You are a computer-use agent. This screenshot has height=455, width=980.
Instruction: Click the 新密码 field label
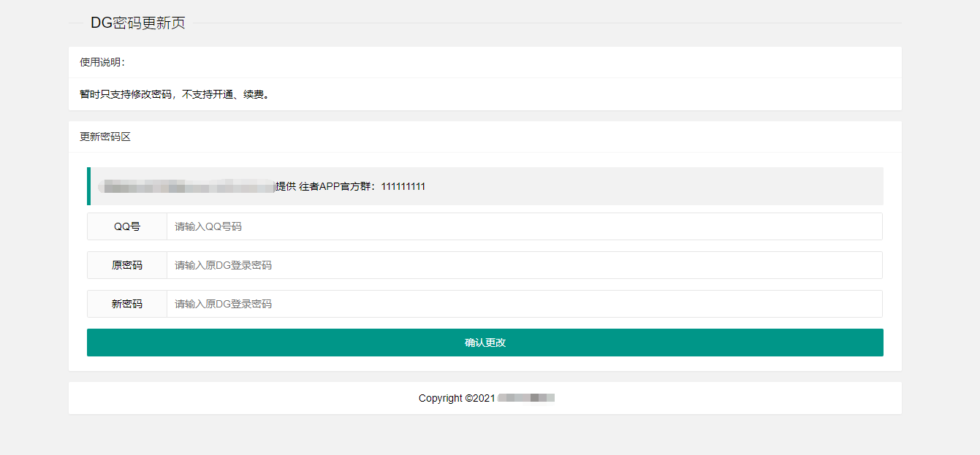tap(126, 304)
